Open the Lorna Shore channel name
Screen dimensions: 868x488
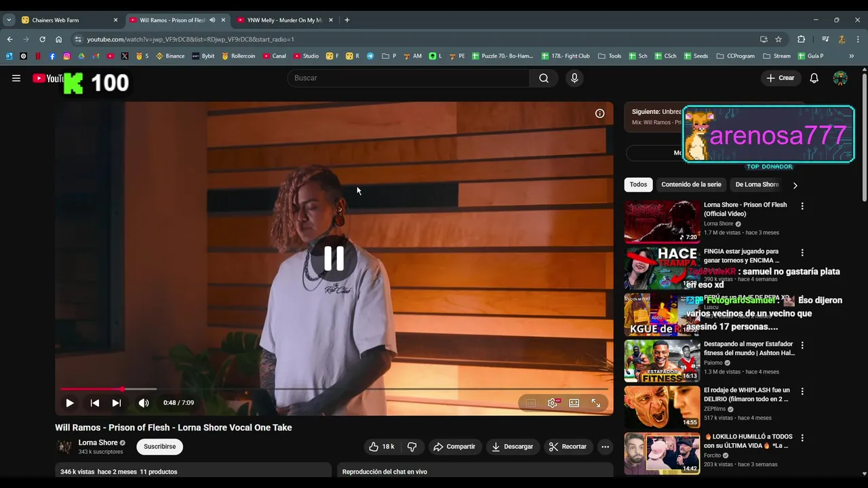[98, 443]
